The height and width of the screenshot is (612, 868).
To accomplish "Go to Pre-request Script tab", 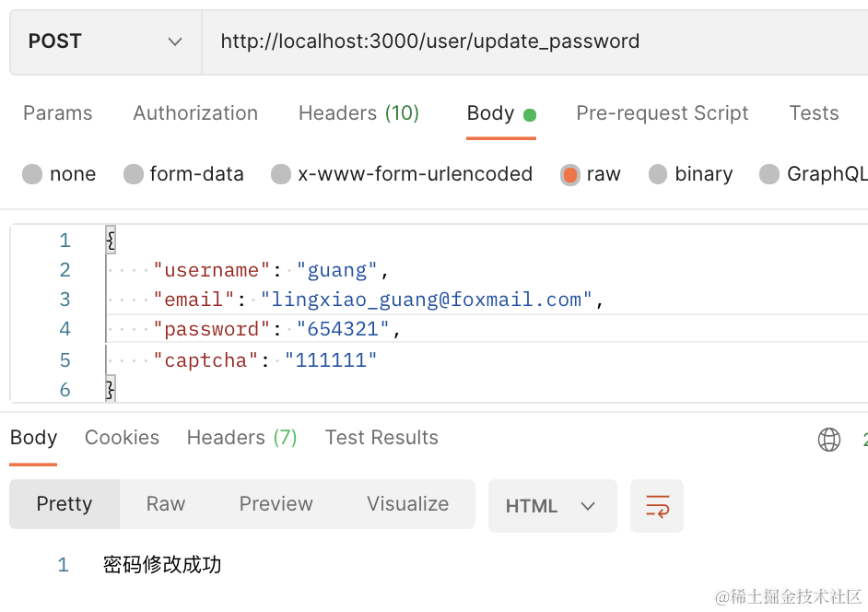I will pos(662,113).
